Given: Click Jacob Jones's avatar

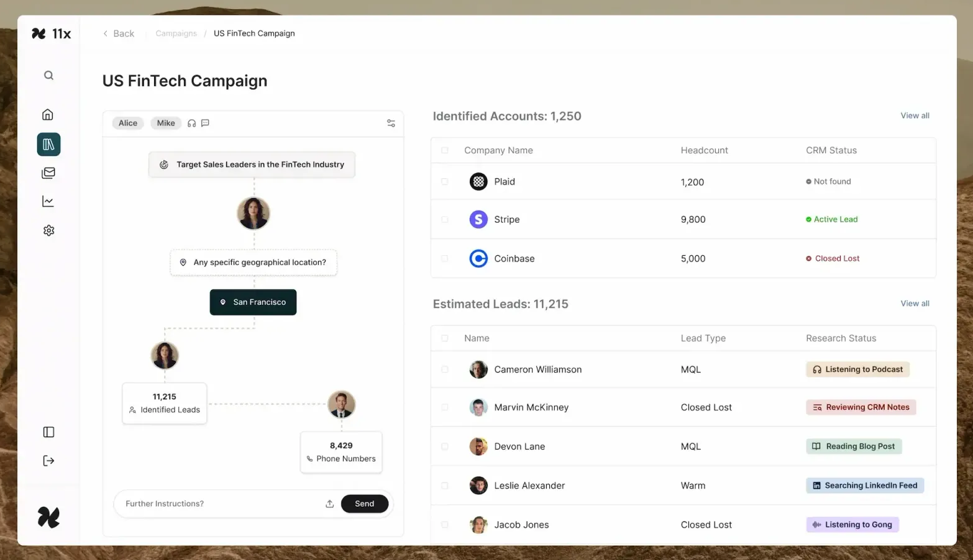Looking at the screenshot, I should point(478,525).
